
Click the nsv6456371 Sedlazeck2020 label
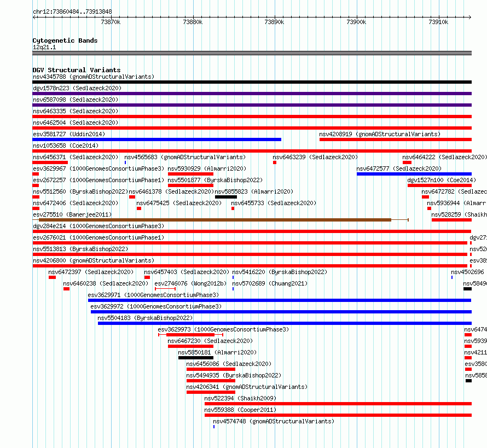tap(76, 157)
